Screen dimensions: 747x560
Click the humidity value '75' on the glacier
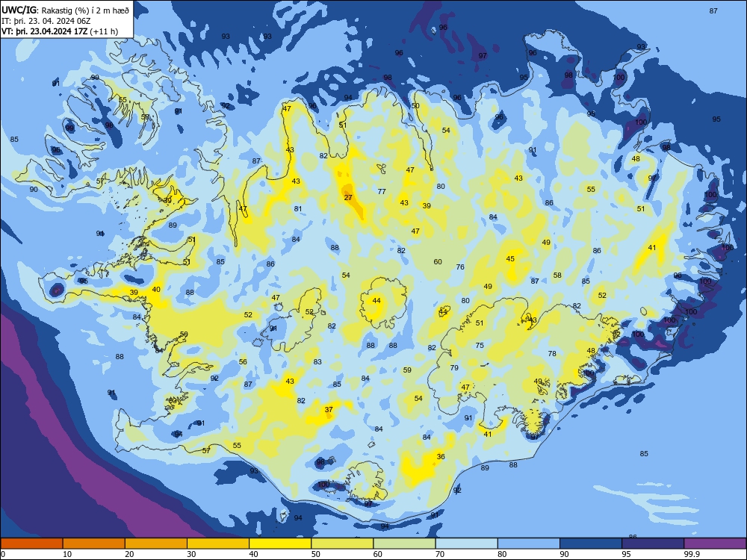coord(480,346)
